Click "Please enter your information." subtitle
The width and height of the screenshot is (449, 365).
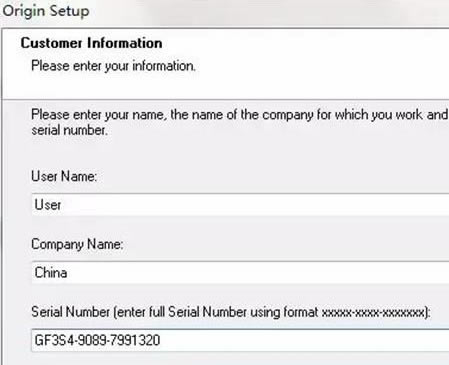pyautogui.click(x=113, y=66)
